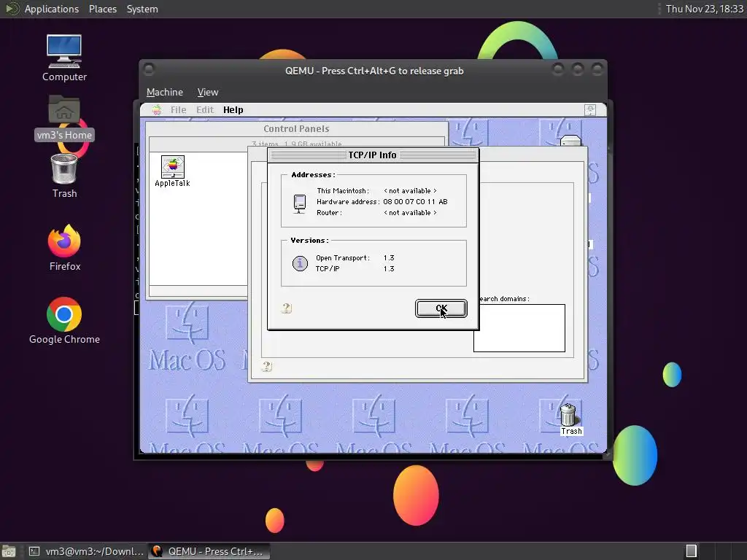
Task: Open the Mac OS File menu
Action: (178, 110)
